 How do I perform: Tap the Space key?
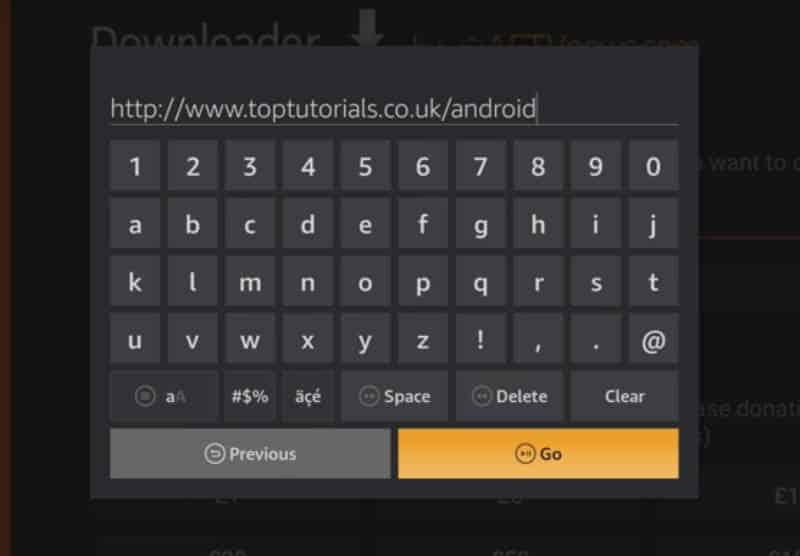(x=394, y=396)
